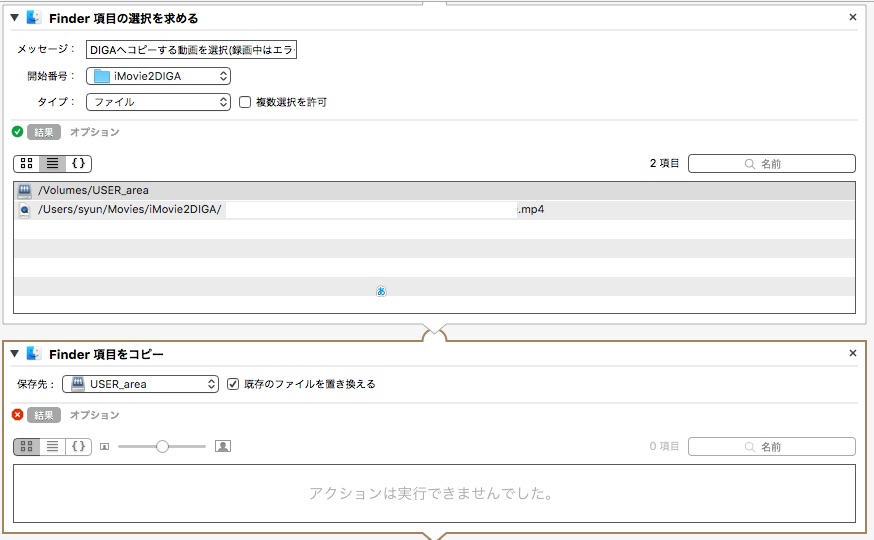Adjust the thumbnail size slider
The height and width of the screenshot is (540, 874).
tap(162, 446)
